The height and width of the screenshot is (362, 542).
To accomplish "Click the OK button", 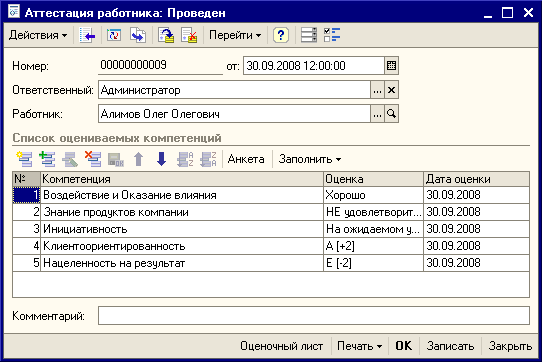I will point(404,346).
